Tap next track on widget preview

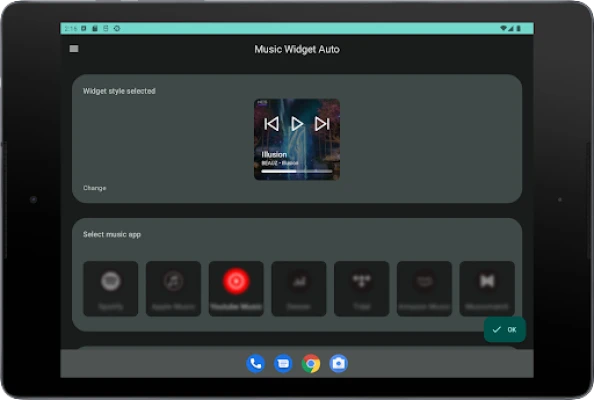tap(322, 124)
